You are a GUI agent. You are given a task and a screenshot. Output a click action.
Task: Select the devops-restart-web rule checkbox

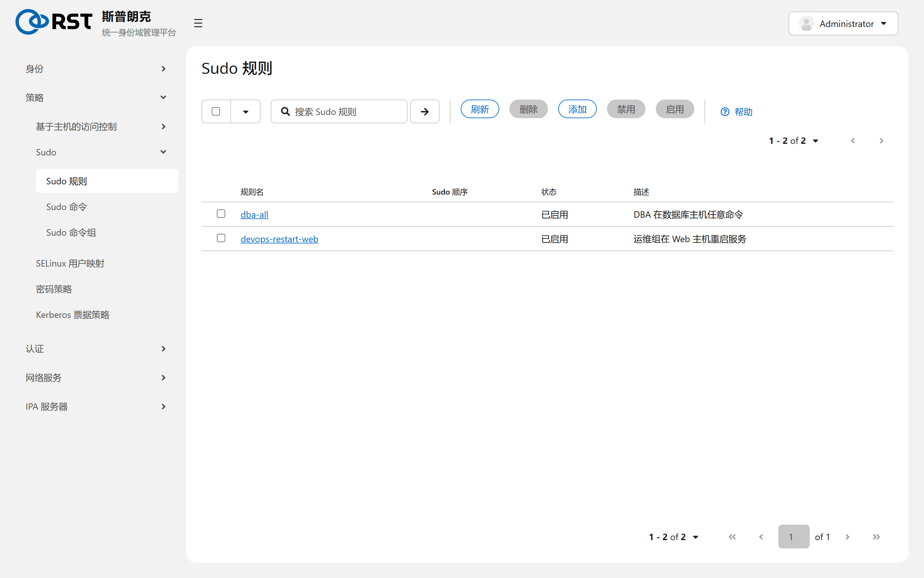coord(221,238)
